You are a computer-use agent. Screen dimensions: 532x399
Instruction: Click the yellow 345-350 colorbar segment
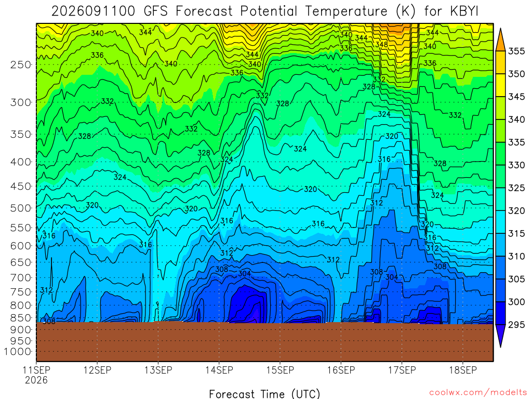pyautogui.click(x=500, y=85)
